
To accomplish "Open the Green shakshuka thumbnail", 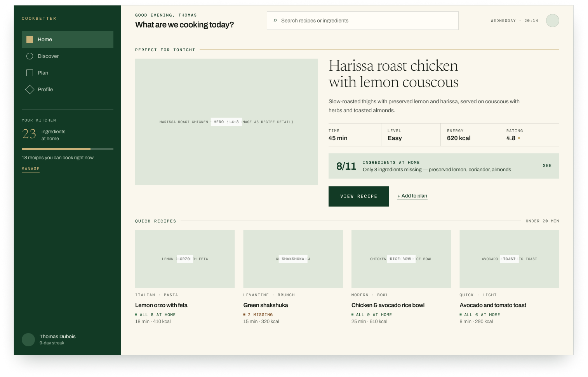I will click(x=293, y=259).
